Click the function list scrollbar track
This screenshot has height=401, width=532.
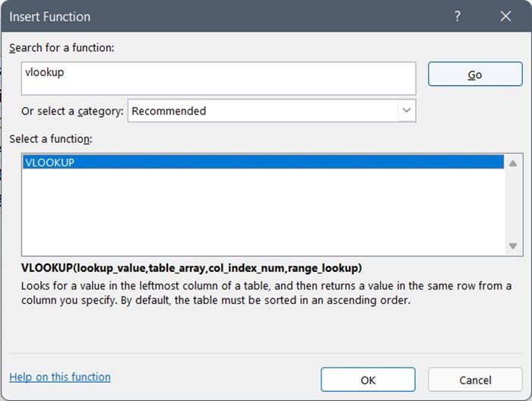[x=513, y=204]
